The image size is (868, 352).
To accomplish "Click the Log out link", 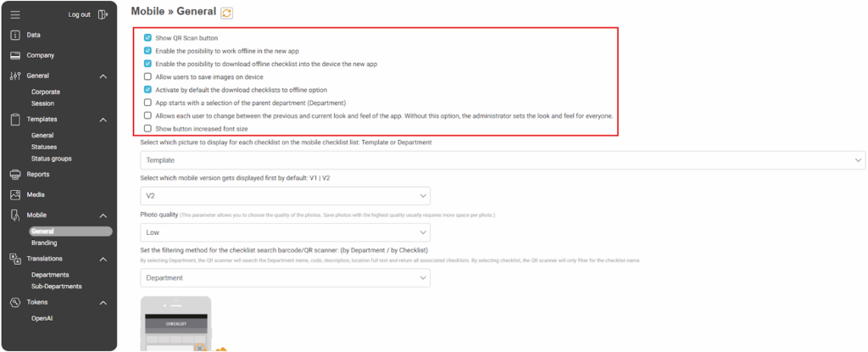I will tap(80, 14).
